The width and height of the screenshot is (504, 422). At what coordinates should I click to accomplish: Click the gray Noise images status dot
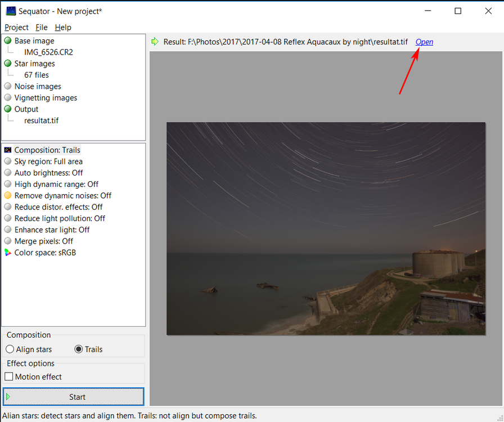coord(8,86)
